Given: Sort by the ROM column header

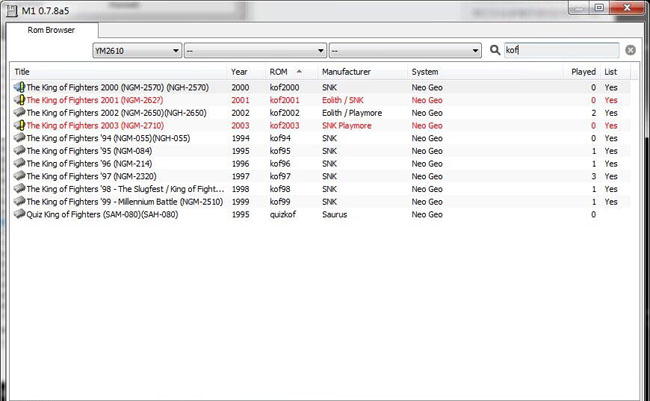Looking at the screenshot, I should (x=279, y=72).
